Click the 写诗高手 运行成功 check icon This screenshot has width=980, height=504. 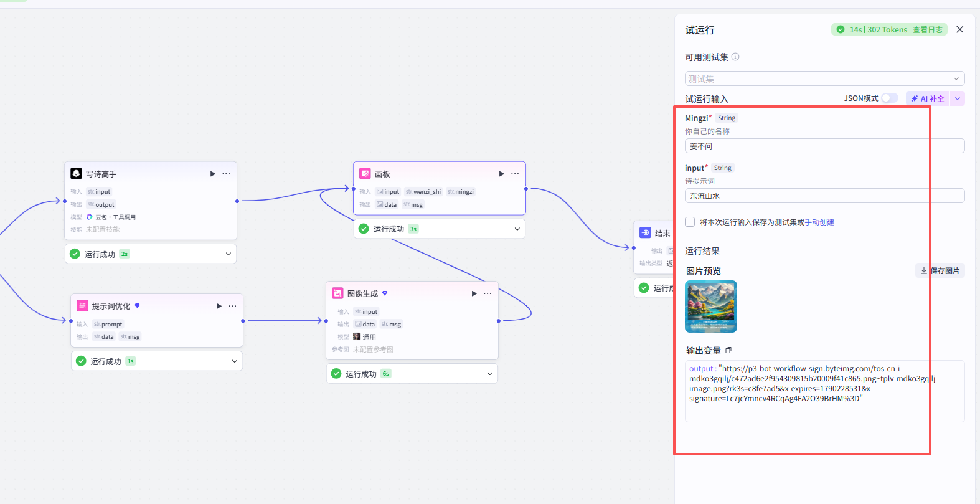click(x=75, y=254)
